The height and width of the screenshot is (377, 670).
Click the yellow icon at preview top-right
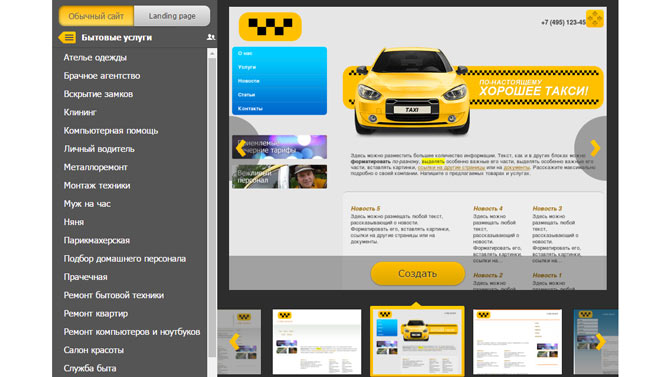pos(595,19)
